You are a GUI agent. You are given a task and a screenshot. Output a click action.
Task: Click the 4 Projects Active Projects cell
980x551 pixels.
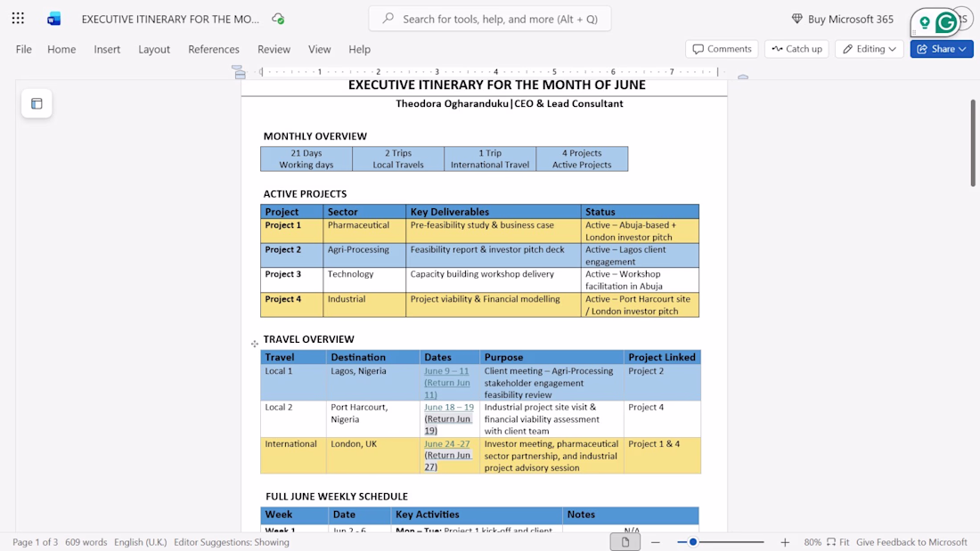tap(582, 158)
